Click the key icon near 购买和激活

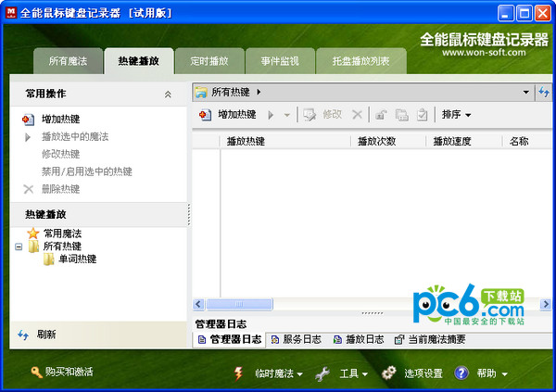pos(36,373)
